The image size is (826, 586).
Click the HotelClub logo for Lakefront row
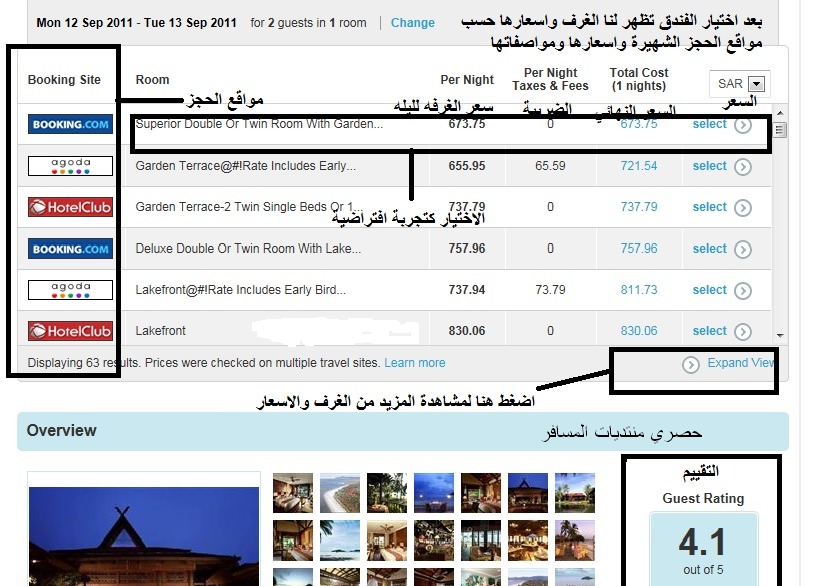70,331
